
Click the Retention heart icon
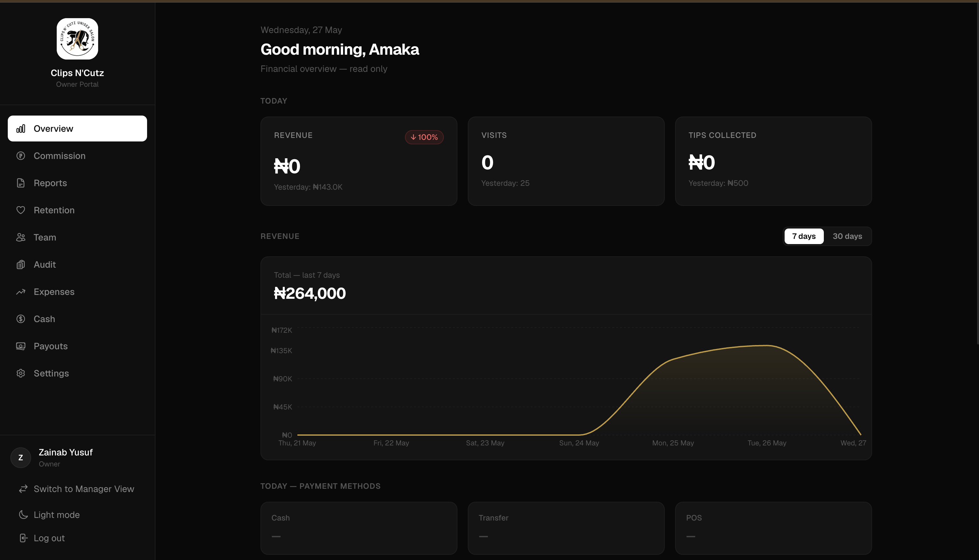click(21, 210)
